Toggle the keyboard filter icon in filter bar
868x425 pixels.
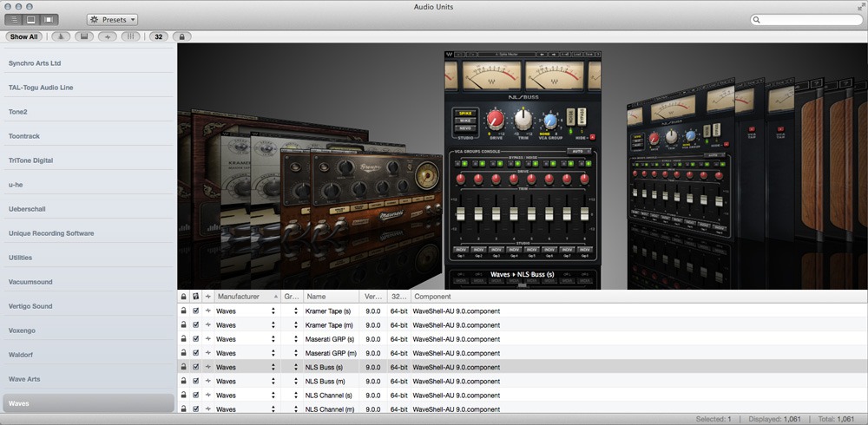click(84, 36)
